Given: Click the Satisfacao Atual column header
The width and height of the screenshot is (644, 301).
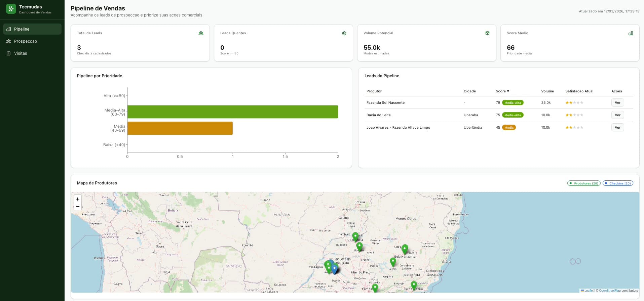Looking at the screenshot, I should [579, 91].
